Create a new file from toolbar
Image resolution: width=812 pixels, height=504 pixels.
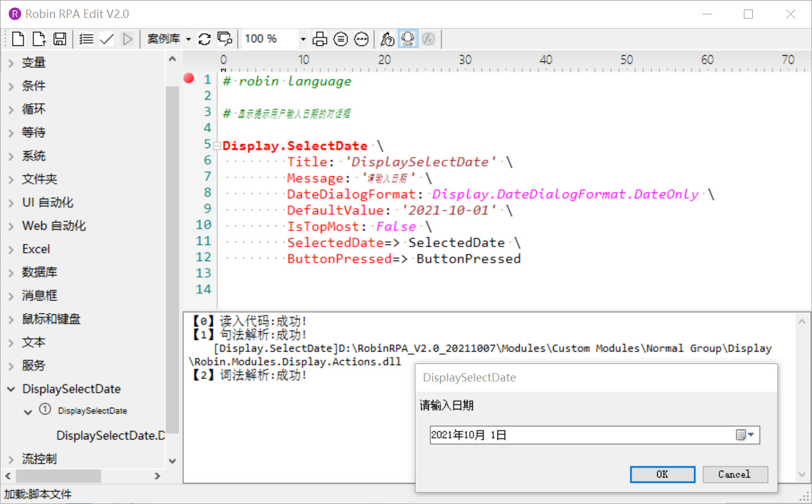(x=18, y=39)
